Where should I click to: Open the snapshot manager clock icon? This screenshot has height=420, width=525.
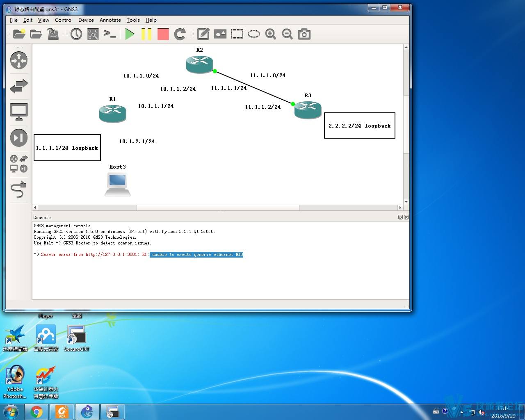pos(76,34)
